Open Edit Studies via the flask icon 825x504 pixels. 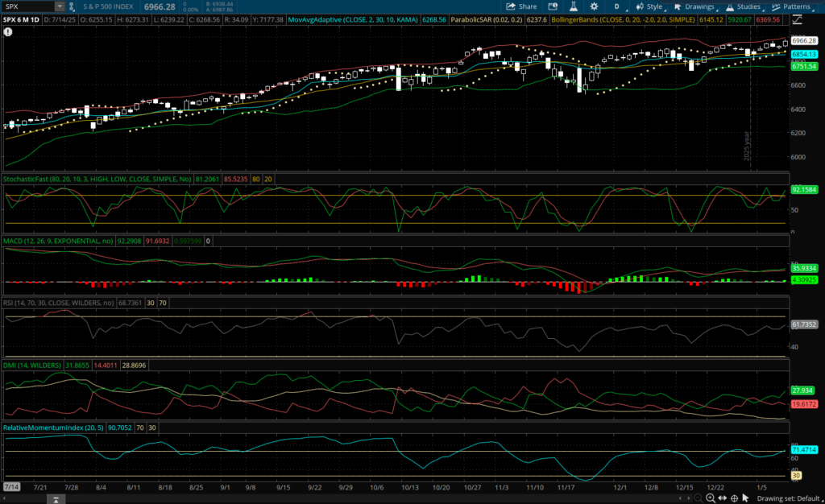(x=574, y=6)
